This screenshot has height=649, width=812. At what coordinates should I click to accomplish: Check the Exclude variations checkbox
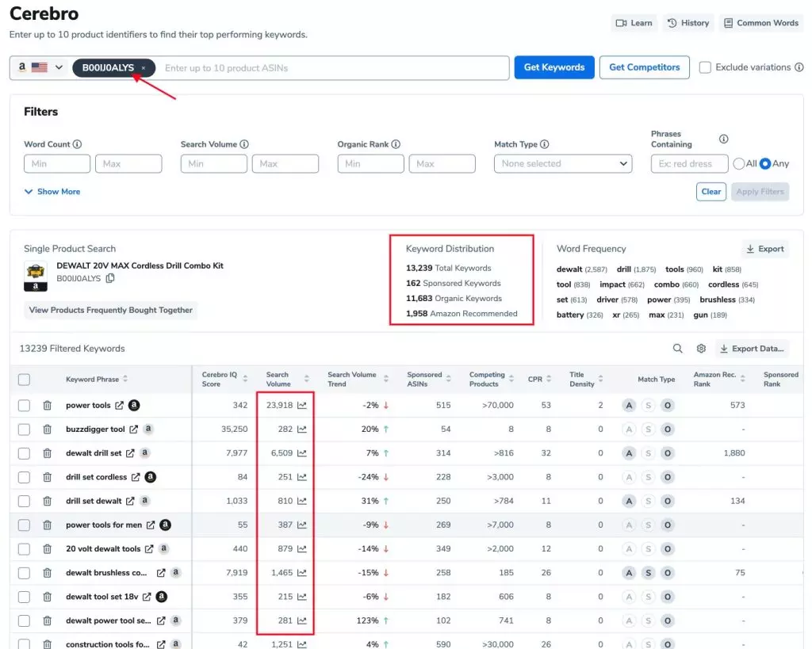coord(705,67)
